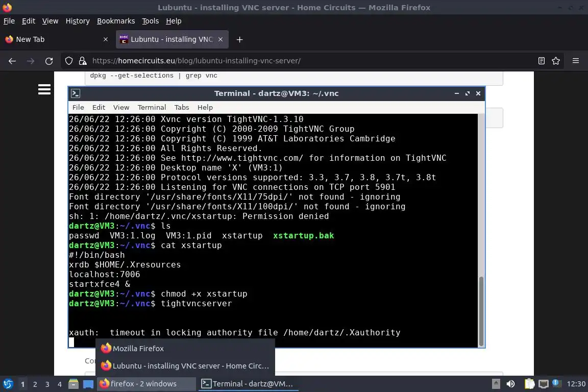This screenshot has width=588, height=392.
Task: Expand the hidden tray icons arrow
Action: pos(496,384)
